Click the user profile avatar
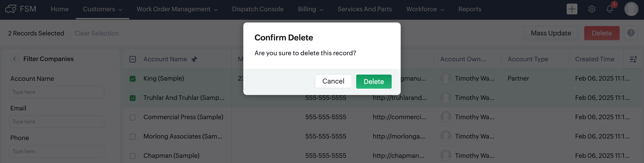The image size is (644, 163). click(x=631, y=9)
